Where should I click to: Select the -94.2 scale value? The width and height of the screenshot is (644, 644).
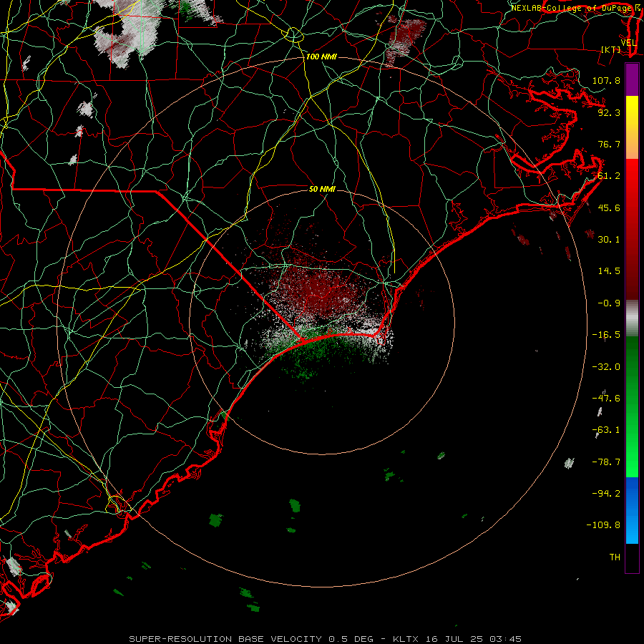click(606, 493)
